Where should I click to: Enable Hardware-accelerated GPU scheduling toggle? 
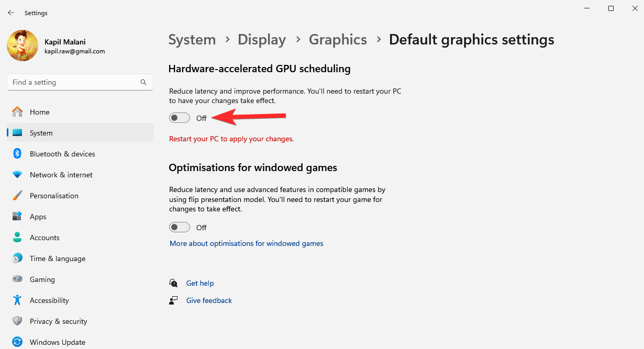180,118
